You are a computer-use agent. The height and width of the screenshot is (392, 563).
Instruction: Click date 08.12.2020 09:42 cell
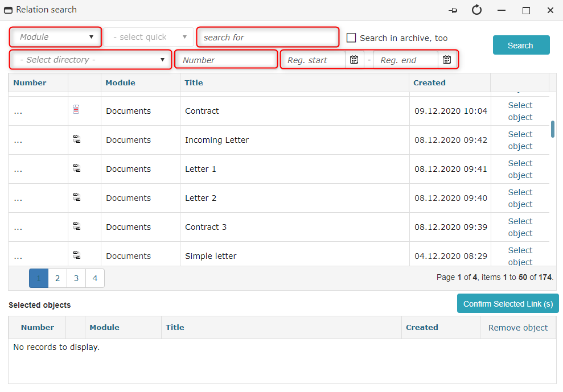tap(451, 141)
